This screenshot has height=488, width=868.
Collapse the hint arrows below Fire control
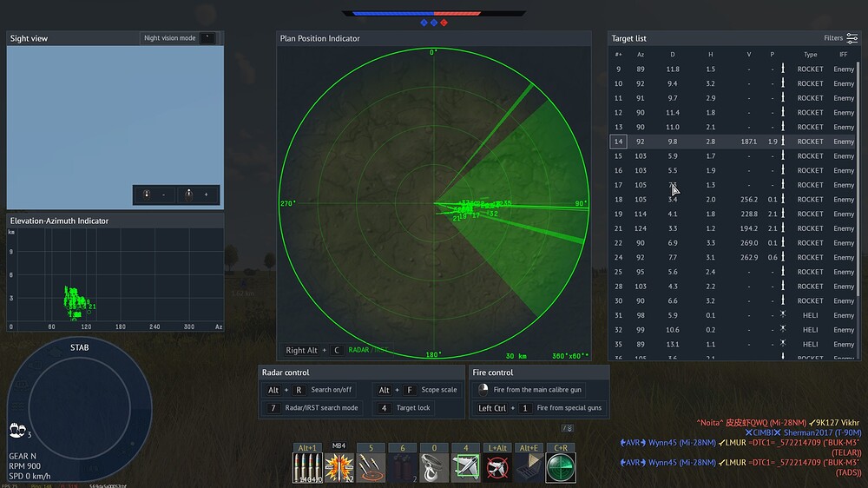coord(568,428)
